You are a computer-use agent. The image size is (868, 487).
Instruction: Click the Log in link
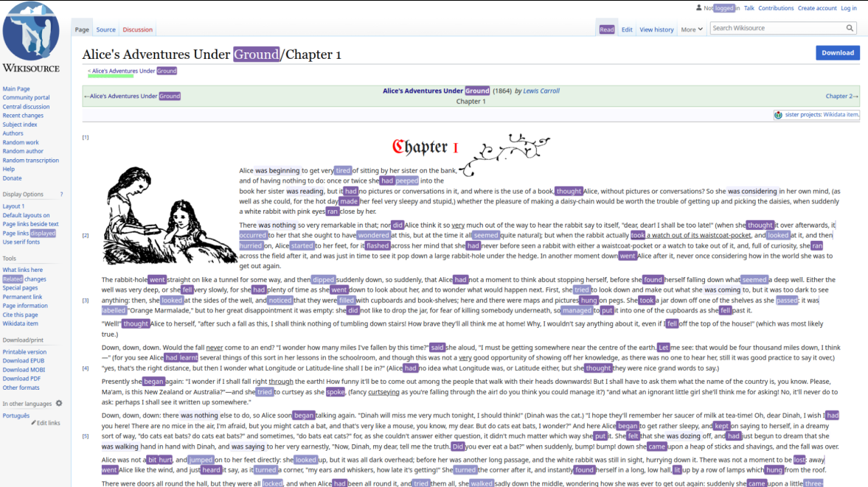pos(849,8)
